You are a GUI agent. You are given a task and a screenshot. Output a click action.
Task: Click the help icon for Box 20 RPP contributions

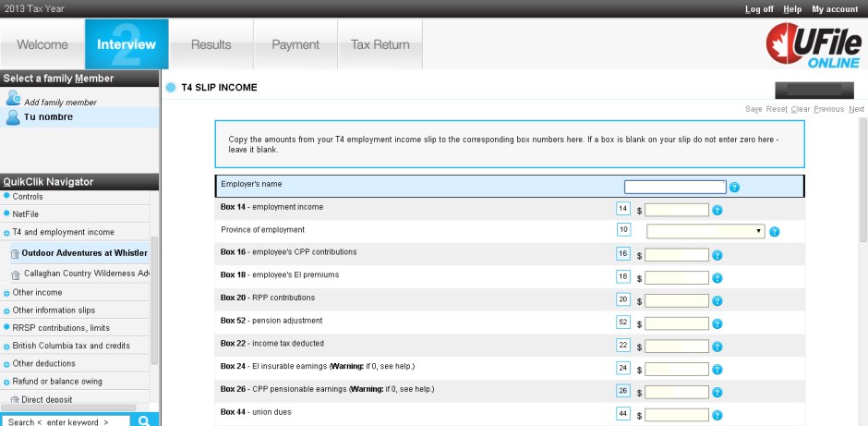(x=717, y=300)
